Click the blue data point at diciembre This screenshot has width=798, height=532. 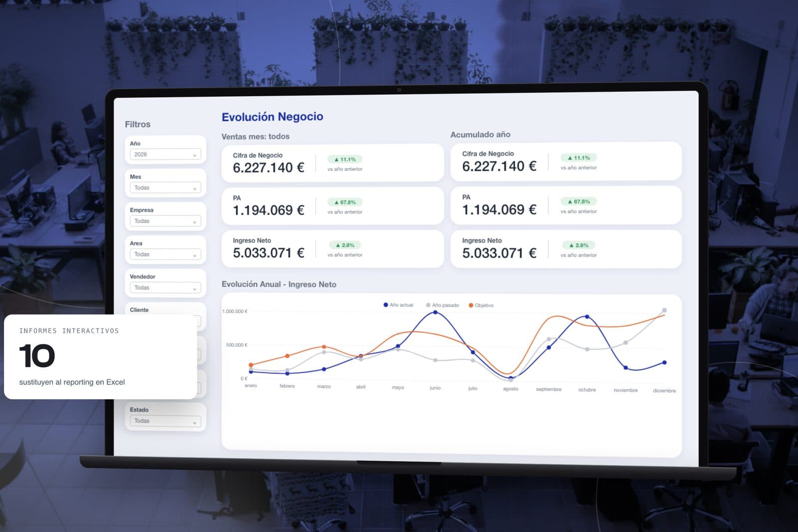click(664, 362)
